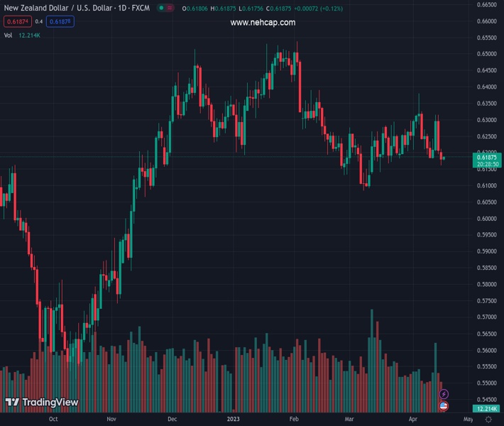Click the blue buy price 0.61878 button
The height and width of the screenshot is (426, 504).
(x=60, y=21)
